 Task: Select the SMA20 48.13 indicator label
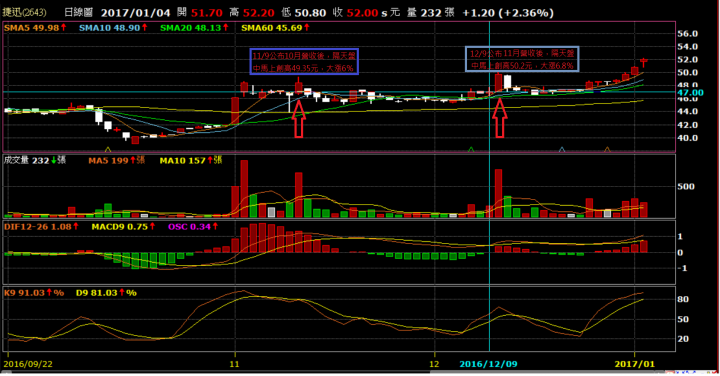click(194, 28)
